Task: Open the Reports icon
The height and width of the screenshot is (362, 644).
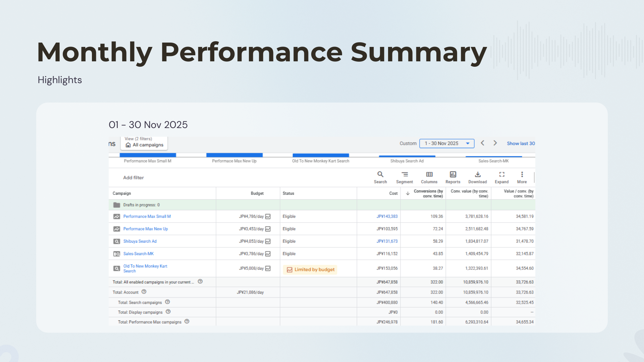Action: [x=453, y=174]
